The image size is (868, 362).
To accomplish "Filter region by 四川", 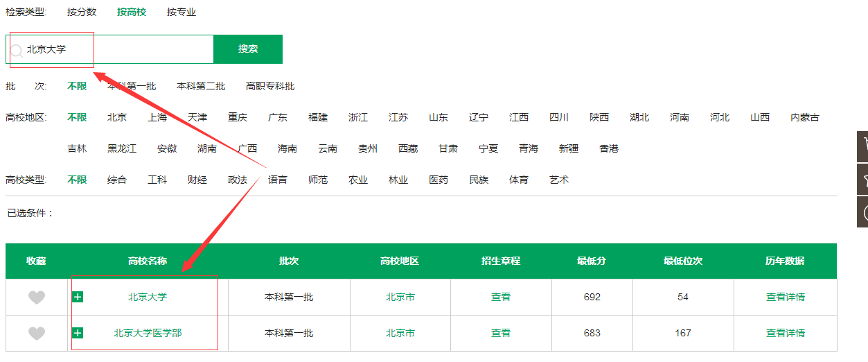I will coord(559,117).
